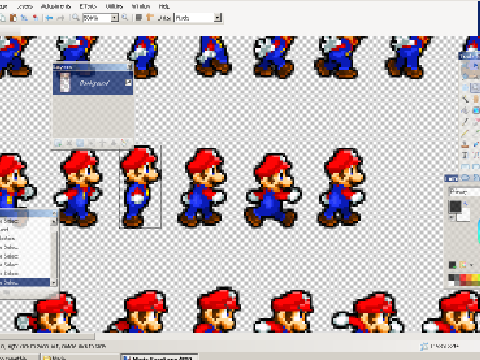
Task: Select highlighted last History entry
Action: click(25, 282)
